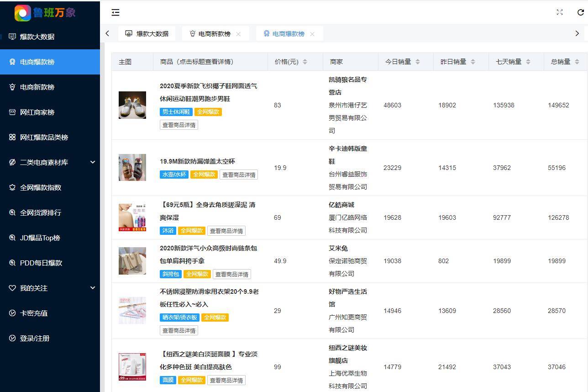This screenshot has width=588, height=392.
Task: Open the clothes hanger product thumbnail
Action: (x=132, y=311)
